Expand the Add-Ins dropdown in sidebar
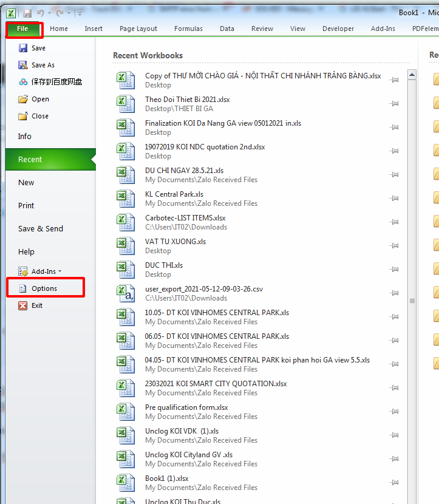 [40, 272]
